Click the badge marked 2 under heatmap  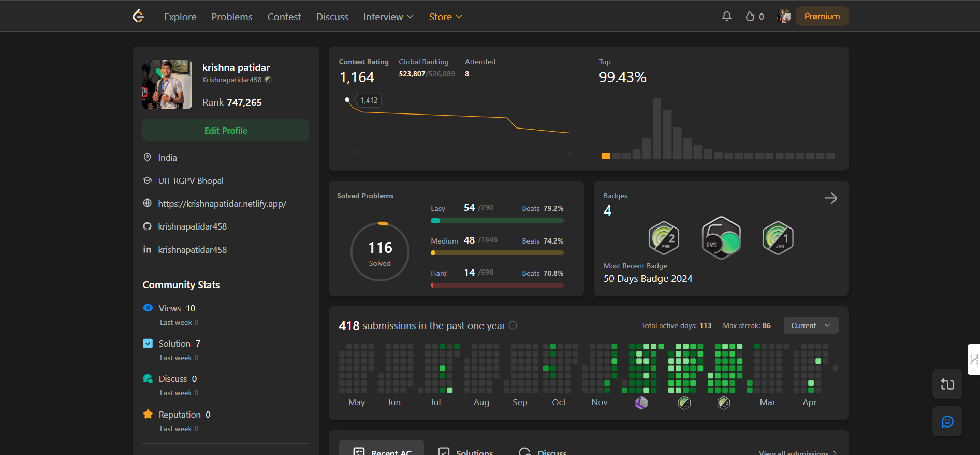tap(724, 403)
